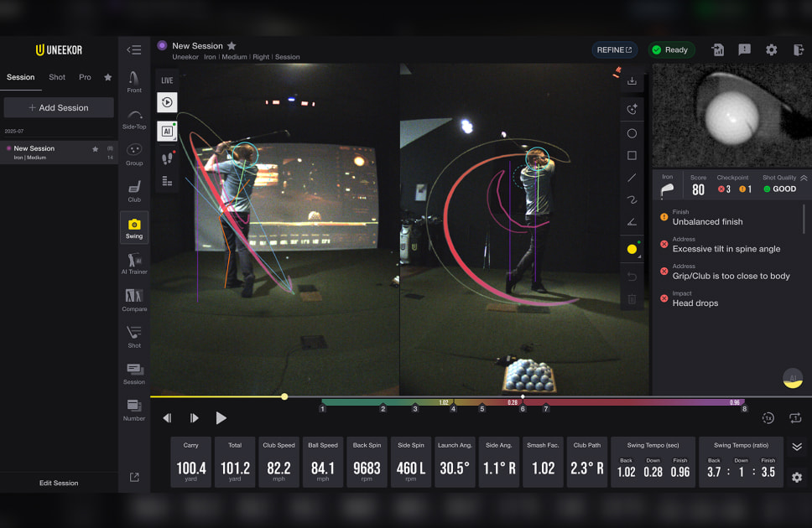Open the favorites star tab

[x=107, y=77]
